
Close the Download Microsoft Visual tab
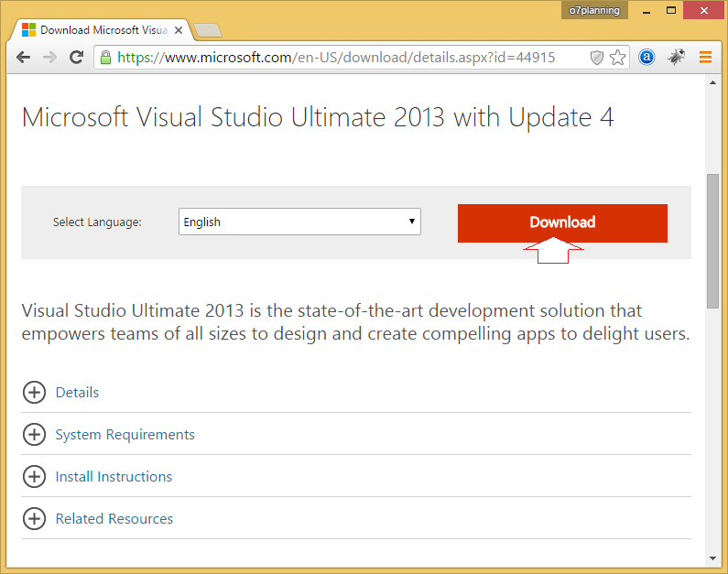179,30
